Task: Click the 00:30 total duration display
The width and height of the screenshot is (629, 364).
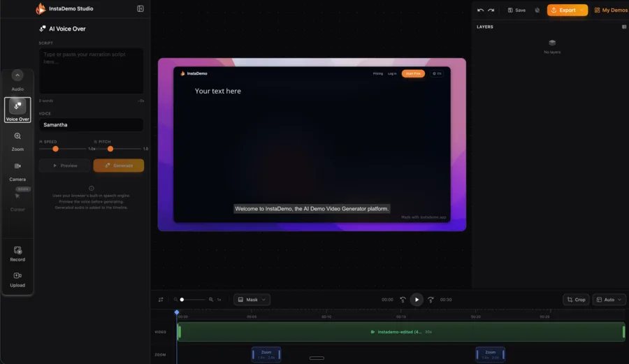Action: tap(446, 300)
